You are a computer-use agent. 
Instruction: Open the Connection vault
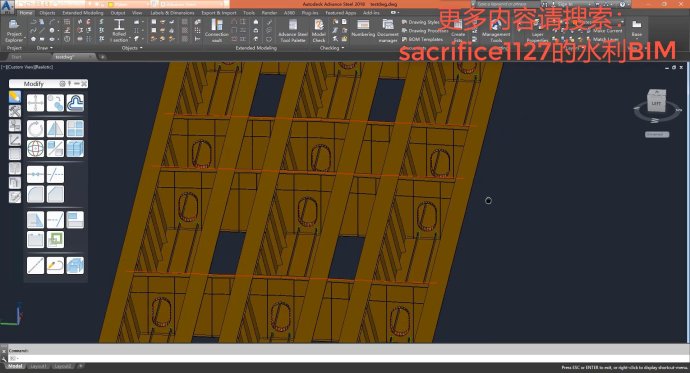(x=217, y=30)
